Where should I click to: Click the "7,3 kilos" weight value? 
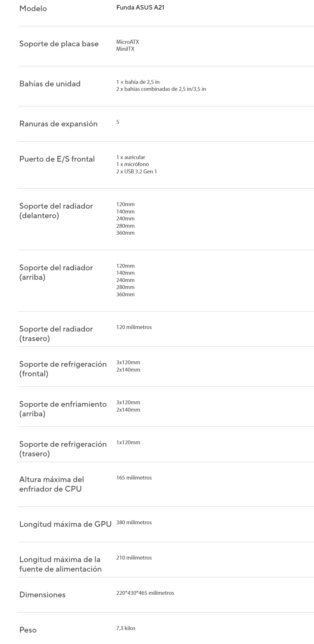click(x=126, y=628)
